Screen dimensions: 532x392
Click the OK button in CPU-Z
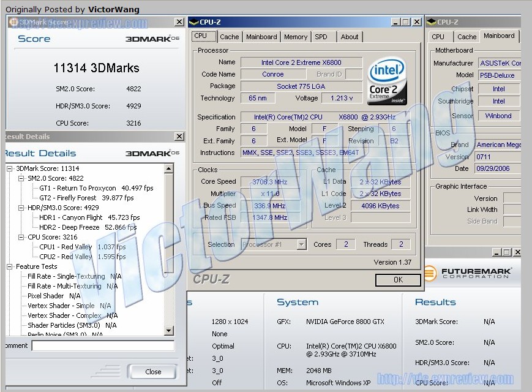tap(398, 280)
